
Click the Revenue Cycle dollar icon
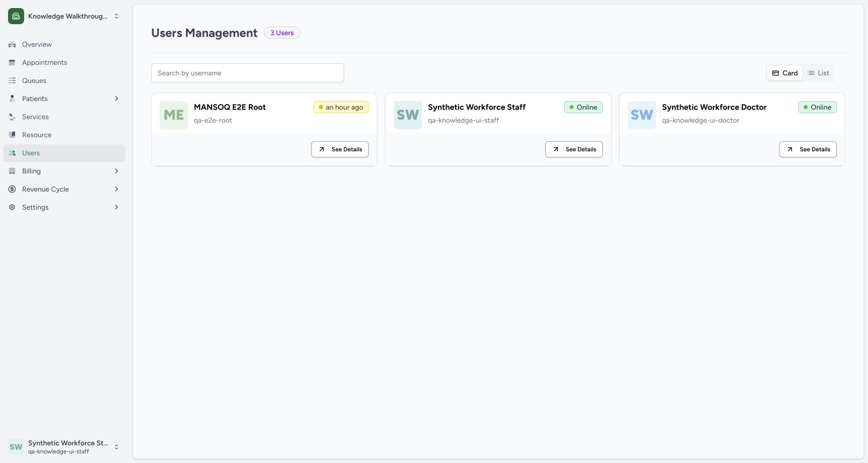12,190
